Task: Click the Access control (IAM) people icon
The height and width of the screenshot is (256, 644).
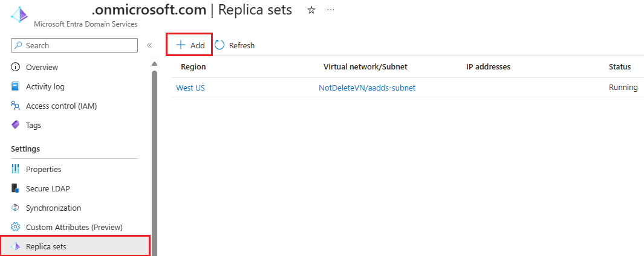Action: (x=16, y=106)
